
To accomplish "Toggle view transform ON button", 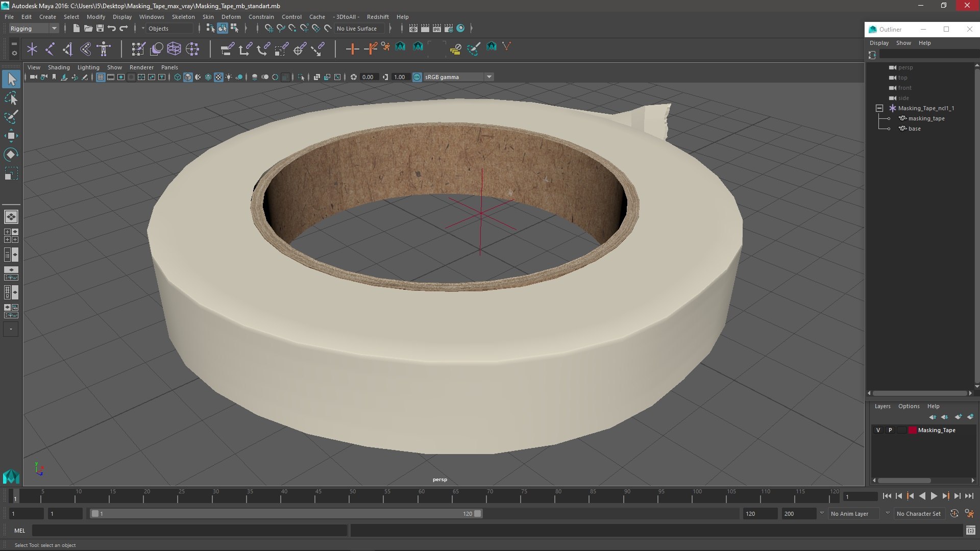I will tap(417, 77).
